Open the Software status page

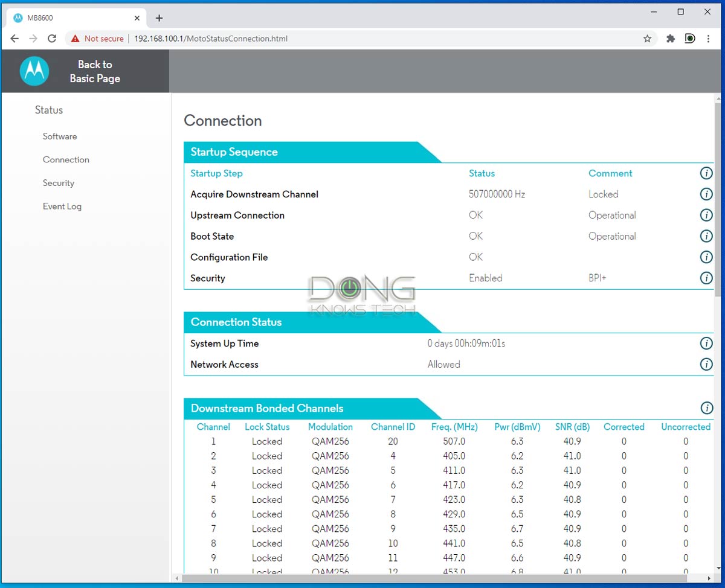pos(60,136)
